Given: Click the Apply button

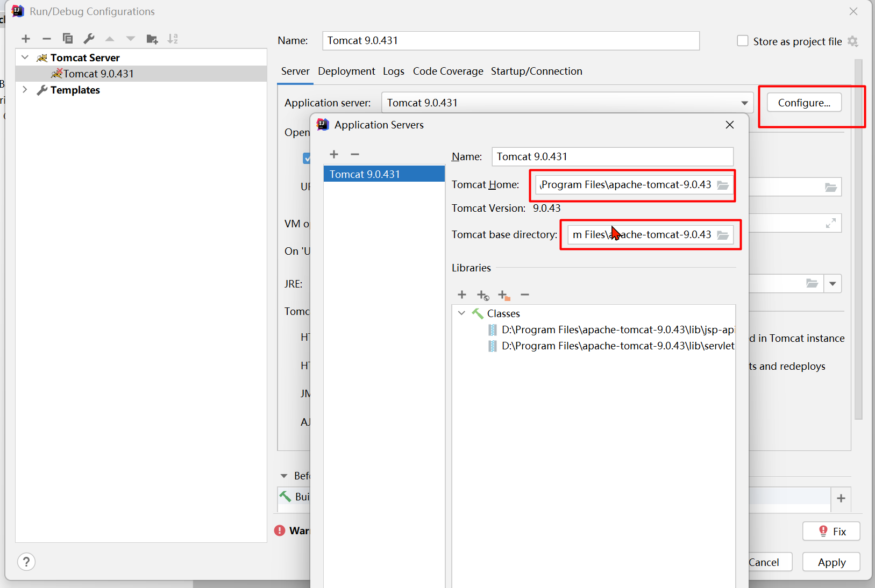Looking at the screenshot, I should [831, 562].
